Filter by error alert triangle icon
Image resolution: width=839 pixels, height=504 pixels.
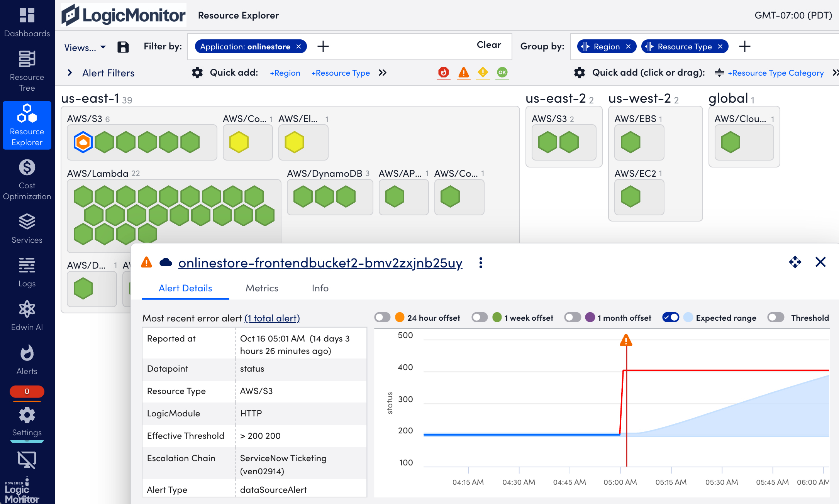click(463, 73)
